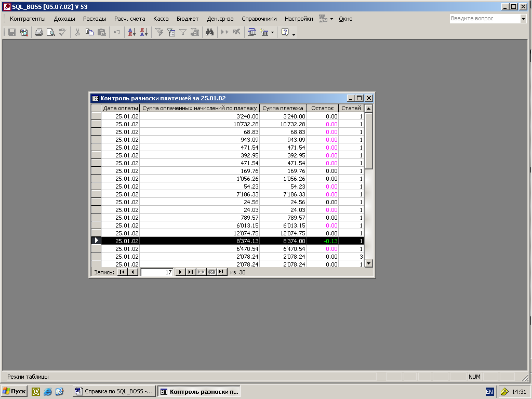Go to next record in navigator
This screenshot has height=399, width=532.
click(x=180, y=272)
